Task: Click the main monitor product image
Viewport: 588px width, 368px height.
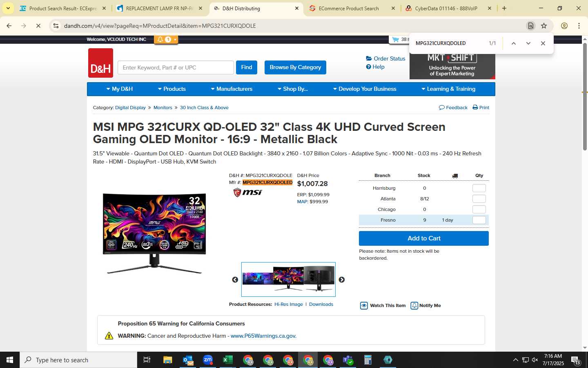Action: pyautogui.click(x=154, y=233)
